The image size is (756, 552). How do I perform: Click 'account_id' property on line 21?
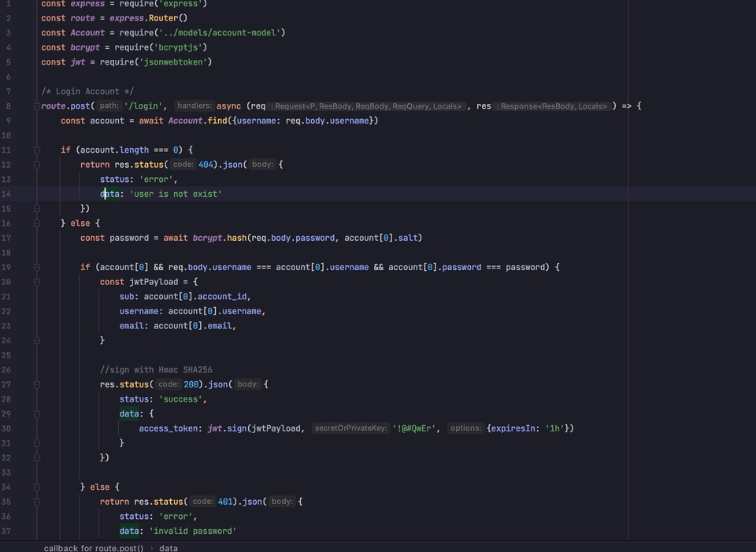tap(222, 297)
